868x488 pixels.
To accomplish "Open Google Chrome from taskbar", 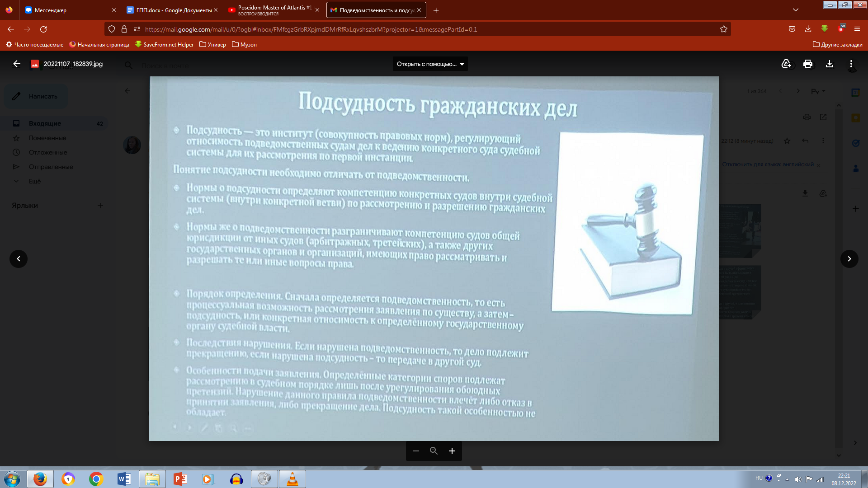I will point(96,479).
